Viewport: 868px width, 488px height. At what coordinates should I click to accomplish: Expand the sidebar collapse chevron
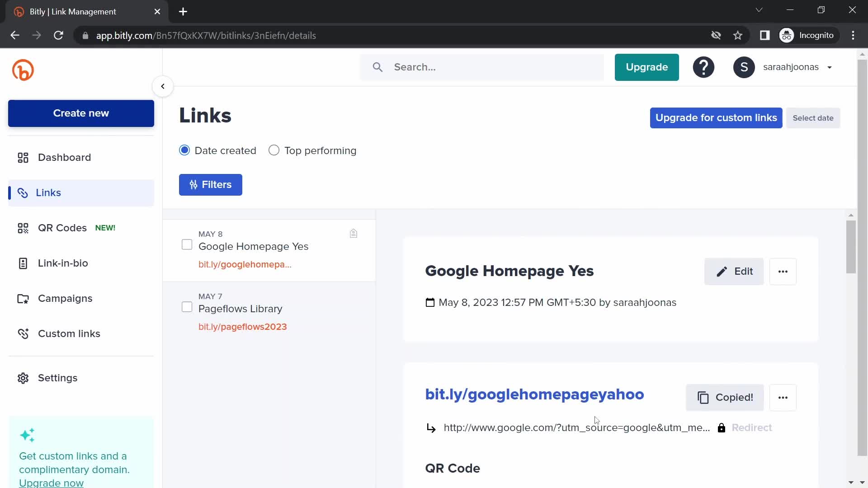[x=162, y=86]
